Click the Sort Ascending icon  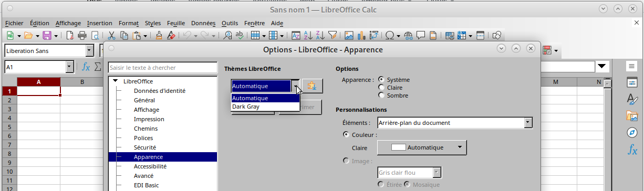tap(308, 36)
